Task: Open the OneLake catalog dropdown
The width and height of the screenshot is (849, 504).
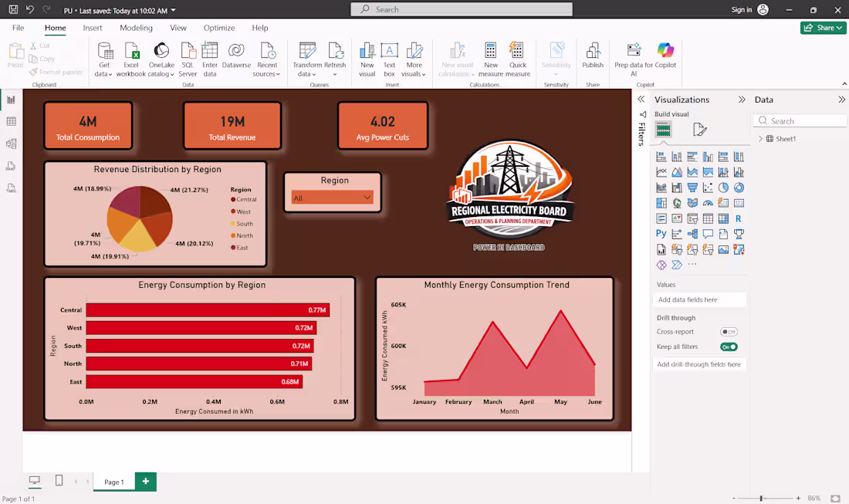Action: pos(161,60)
